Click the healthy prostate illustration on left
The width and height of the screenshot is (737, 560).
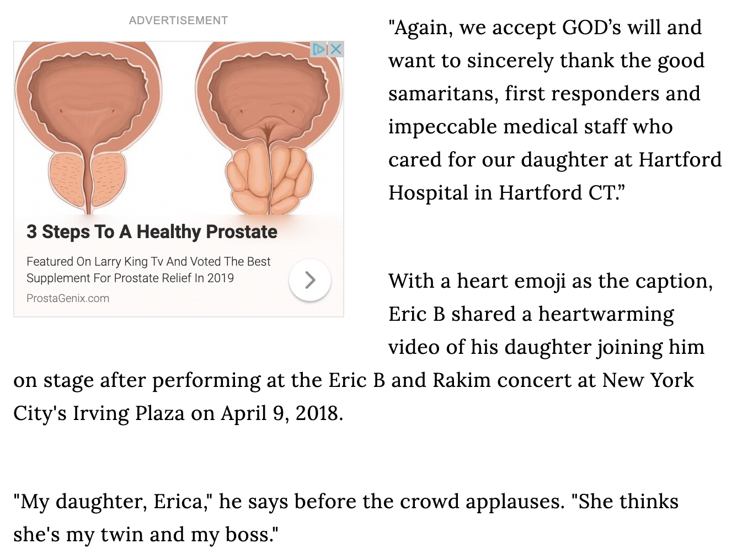pos(88,127)
